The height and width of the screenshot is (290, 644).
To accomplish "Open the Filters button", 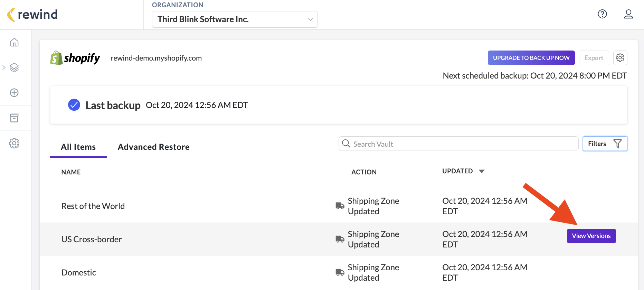I will click(x=605, y=144).
